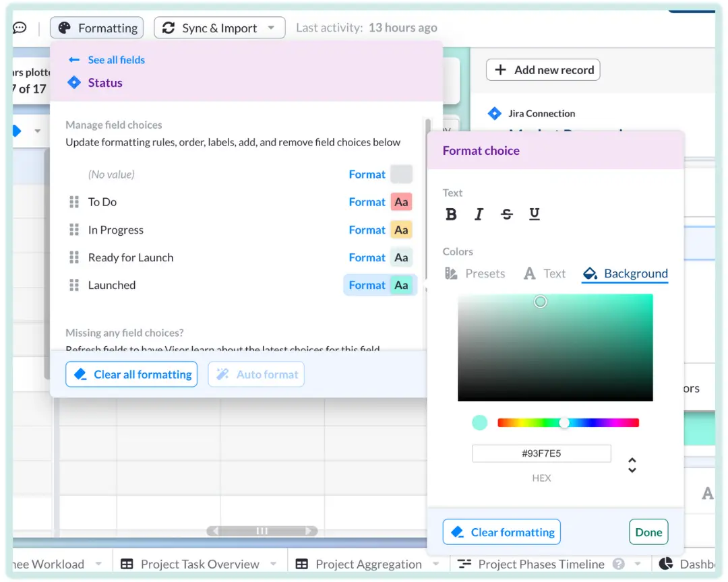Select the red Aa swatch for To Do

(401, 202)
